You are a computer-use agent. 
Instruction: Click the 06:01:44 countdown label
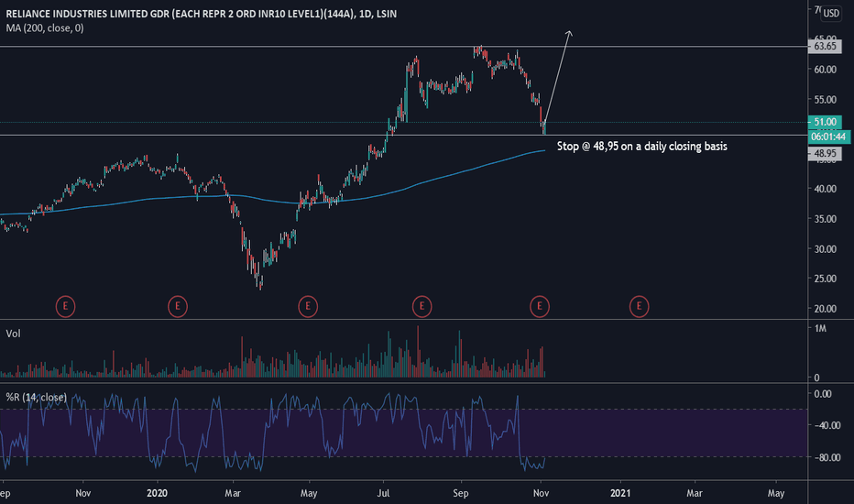(828, 137)
